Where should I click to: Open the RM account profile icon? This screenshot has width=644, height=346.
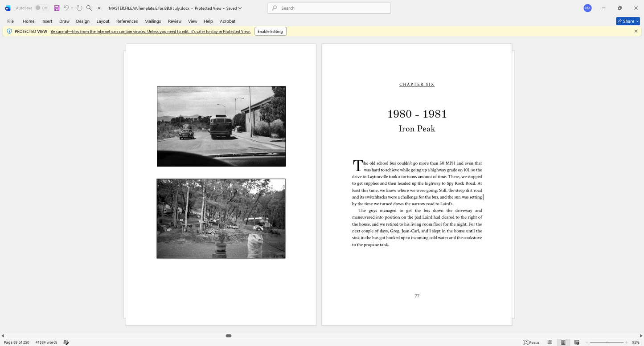pyautogui.click(x=587, y=8)
